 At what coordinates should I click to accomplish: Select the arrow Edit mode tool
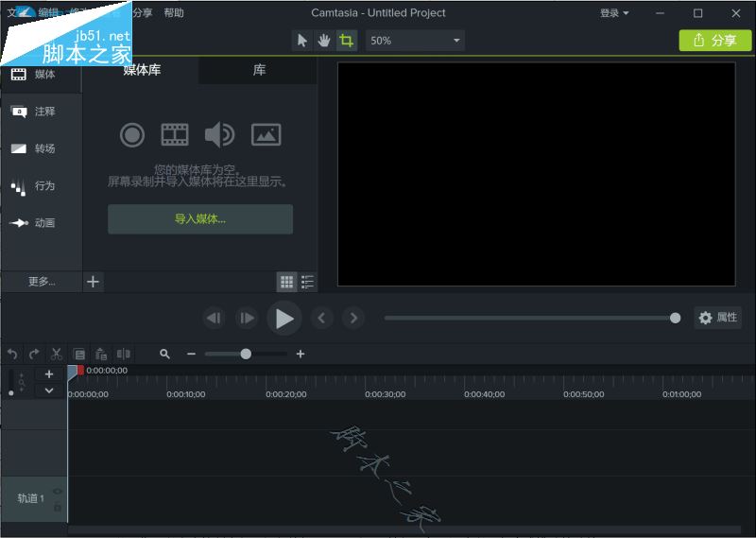(x=302, y=41)
